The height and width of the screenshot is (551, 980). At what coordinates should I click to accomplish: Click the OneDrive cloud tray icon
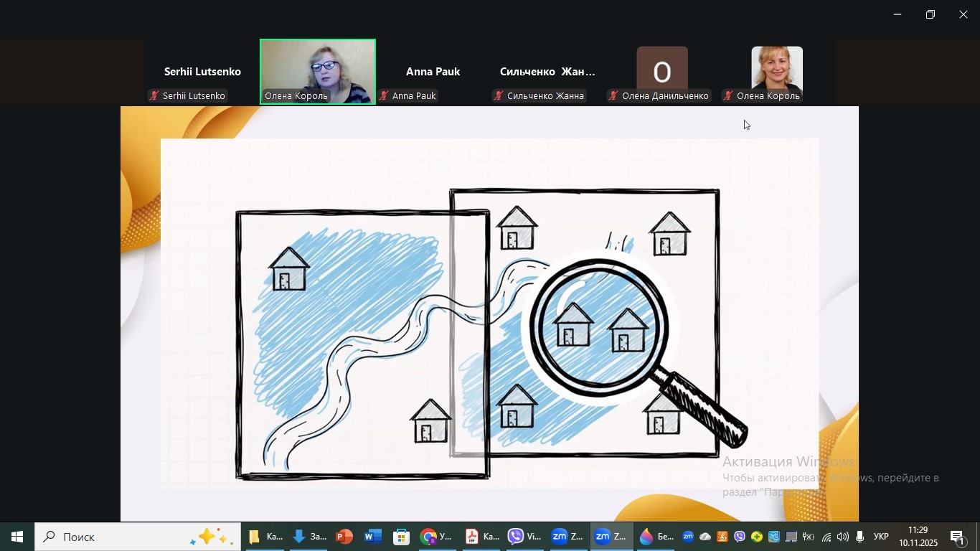pos(705,537)
